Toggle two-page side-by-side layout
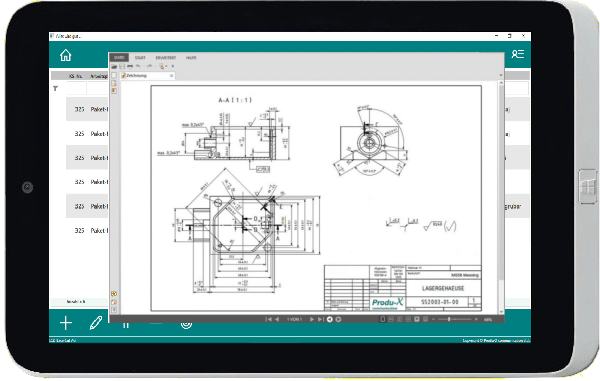This screenshot has height=381, width=600. click(x=399, y=319)
